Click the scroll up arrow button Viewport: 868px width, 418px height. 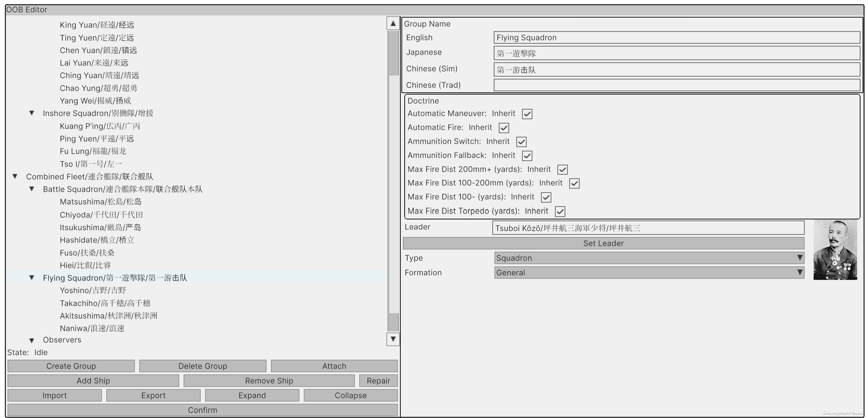(x=393, y=24)
